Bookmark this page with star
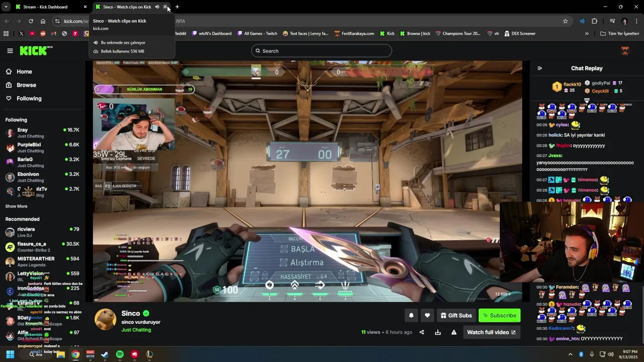 tap(566, 21)
